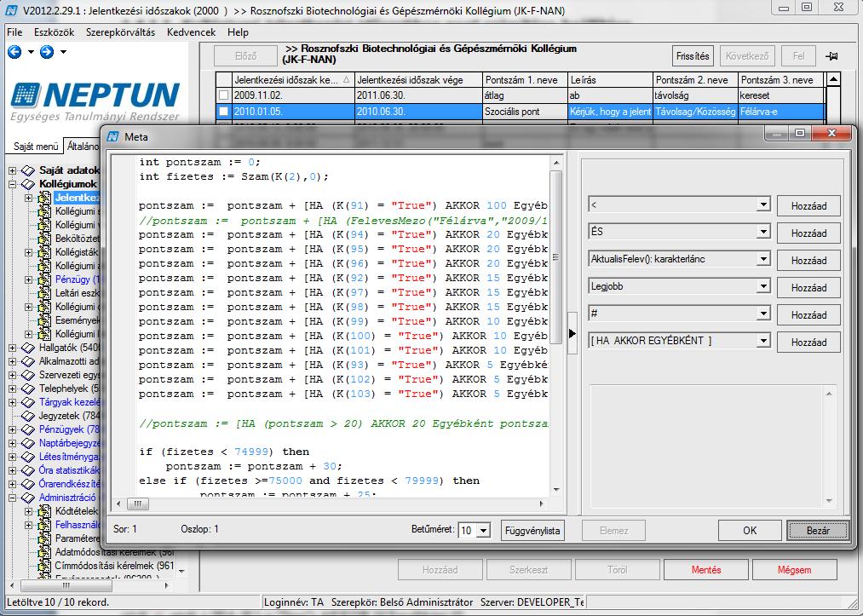
Task: Click the Tárgyak kezelése tree icon
Action: click(x=28, y=402)
